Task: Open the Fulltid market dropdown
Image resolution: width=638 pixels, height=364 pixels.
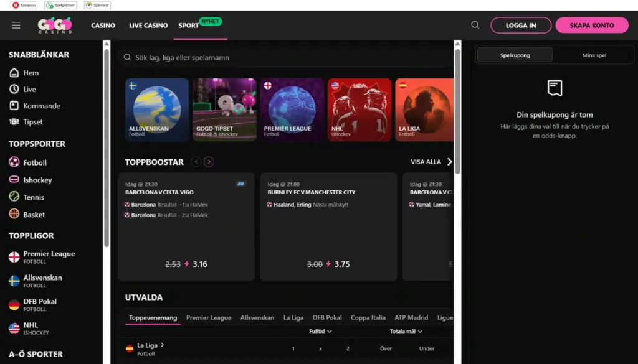Action: pyautogui.click(x=320, y=332)
